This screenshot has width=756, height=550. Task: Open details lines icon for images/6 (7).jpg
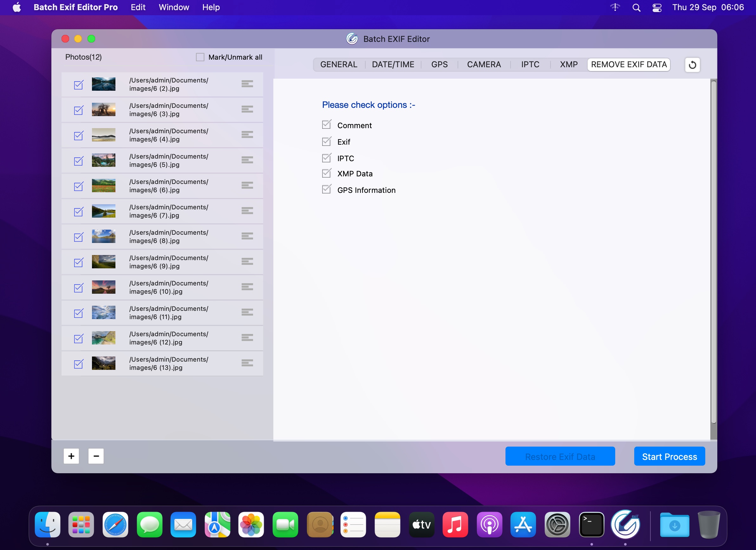coord(247,211)
